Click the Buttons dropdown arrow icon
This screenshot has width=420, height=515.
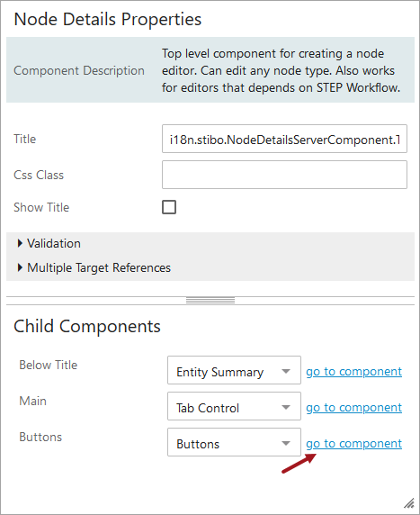click(286, 443)
